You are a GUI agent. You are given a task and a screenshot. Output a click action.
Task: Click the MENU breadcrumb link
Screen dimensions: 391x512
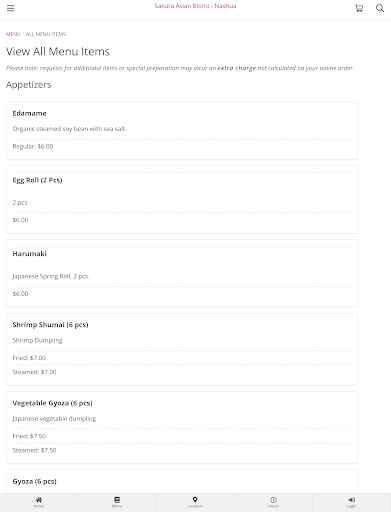tap(13, 34)
